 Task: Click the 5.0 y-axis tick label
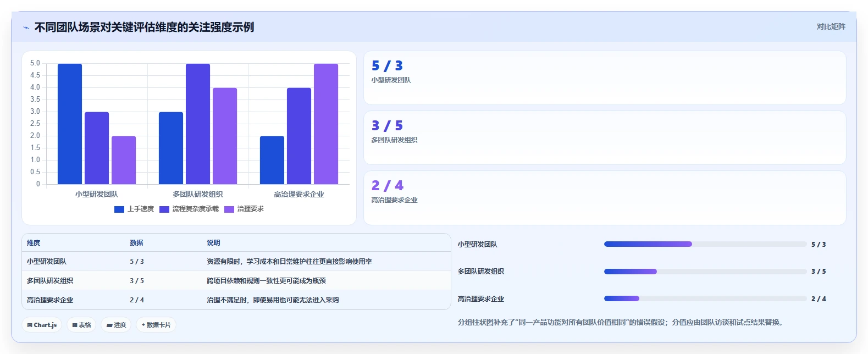35,63
